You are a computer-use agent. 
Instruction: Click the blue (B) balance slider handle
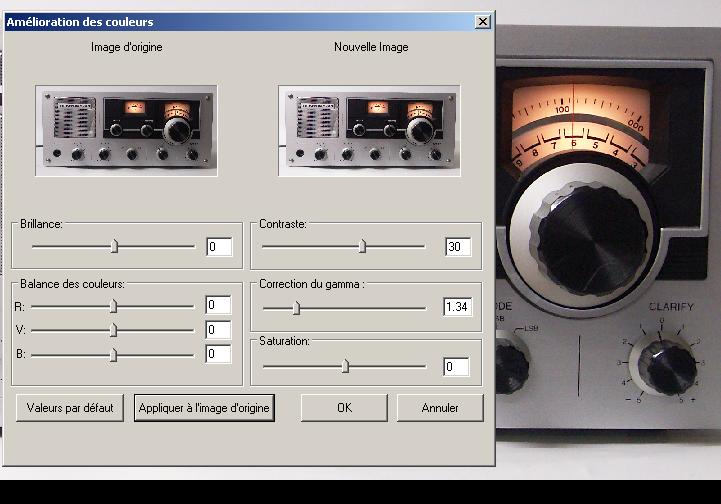tap(113, 354)
